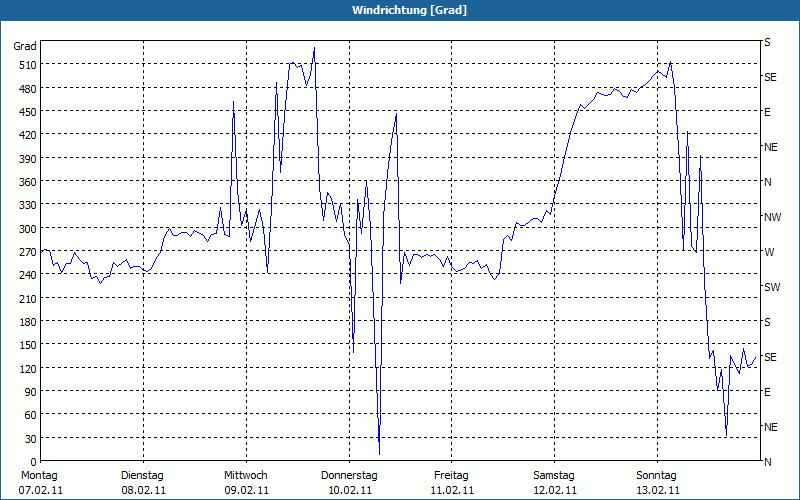The image size is (800, 500).
Task: Select the date 07.02.11
Action: [40, 491]
